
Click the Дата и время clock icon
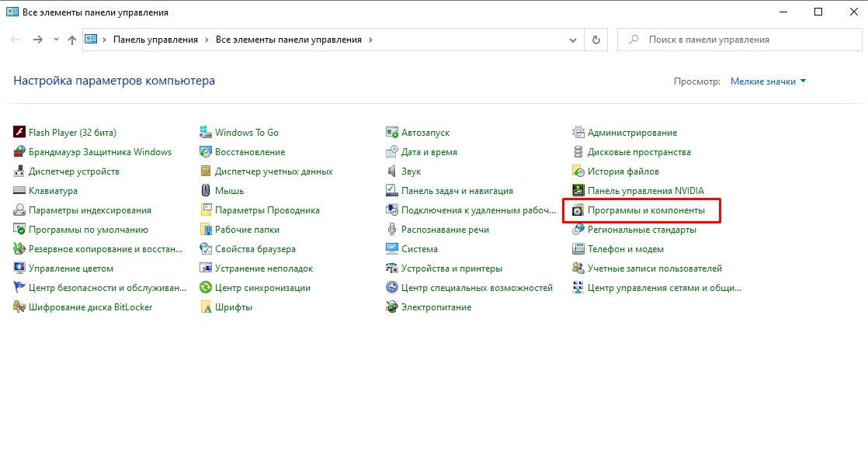pyautogui.click(x=393, y=152)
